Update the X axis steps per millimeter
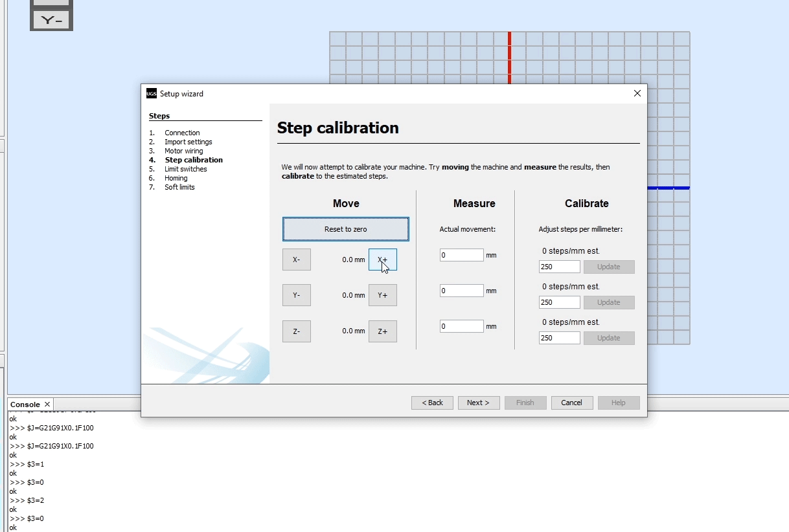Image resolution: width=789 pixels, height=532 pixels. click(x=609, y=267)
